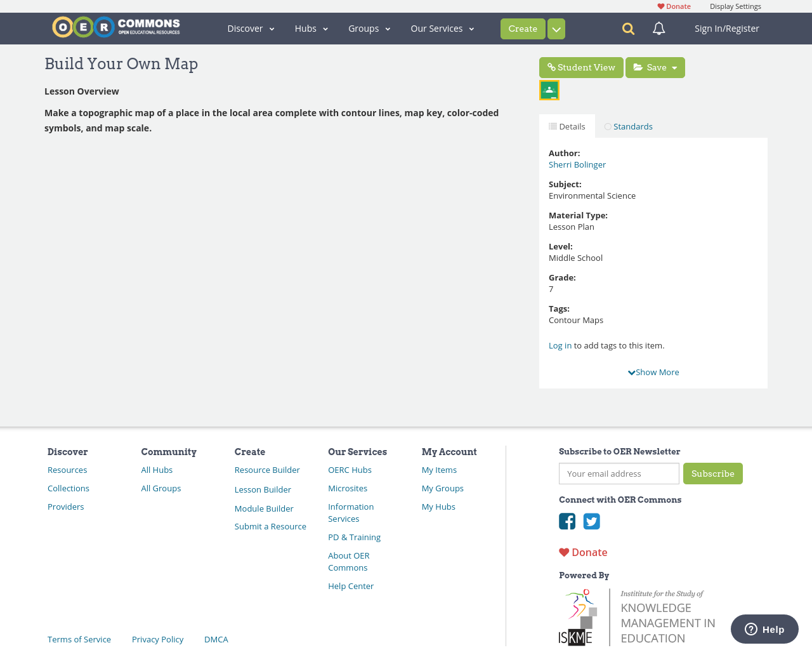
Task: Open the Help chat widget
Action: [x=764, y=628]
